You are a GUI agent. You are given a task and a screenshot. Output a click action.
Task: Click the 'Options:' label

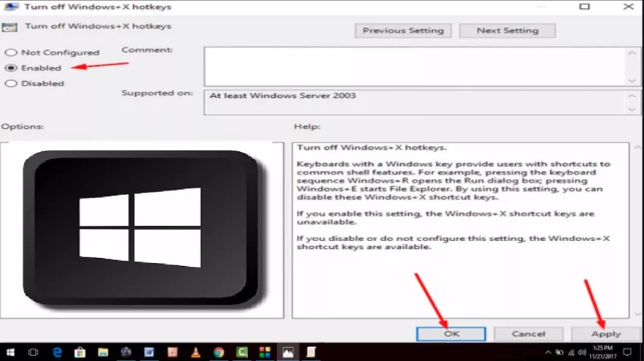coord(22,126)
